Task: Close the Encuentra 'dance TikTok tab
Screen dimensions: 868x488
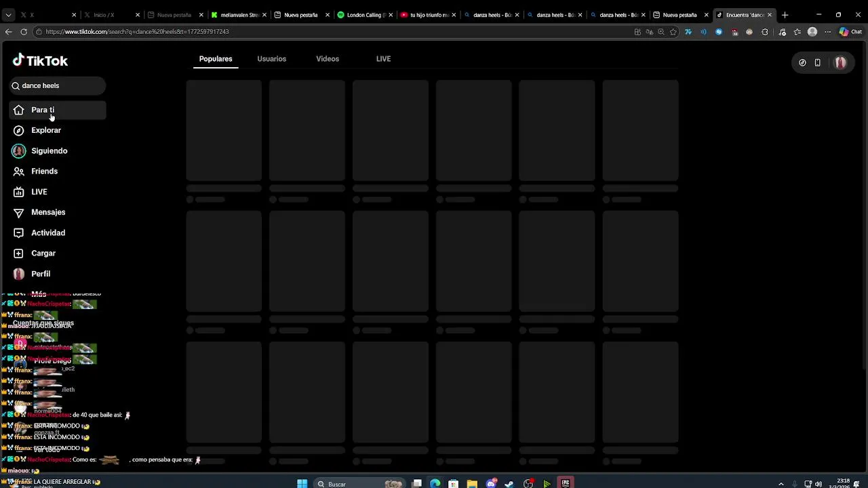Action: click(x=769, y=15)
